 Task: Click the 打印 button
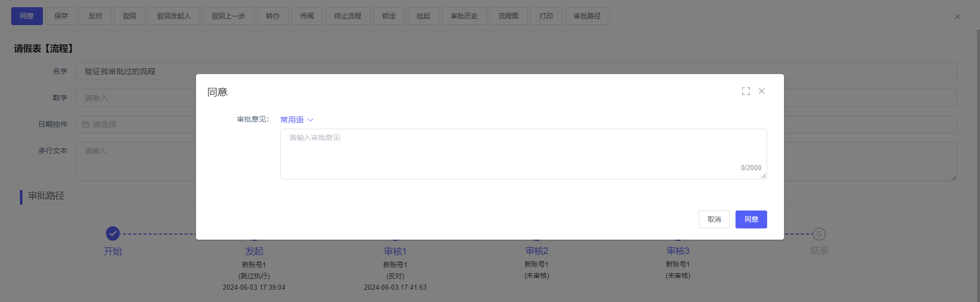tap(546, 16)
